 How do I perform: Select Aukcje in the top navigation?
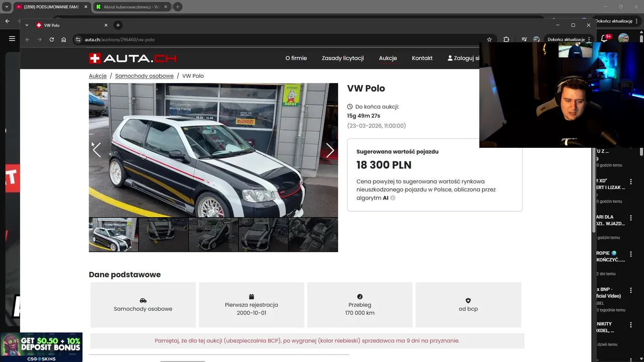click(388, 58)
